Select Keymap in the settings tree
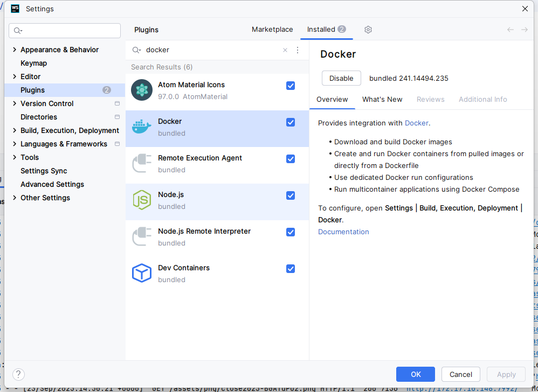 [33, 63]
